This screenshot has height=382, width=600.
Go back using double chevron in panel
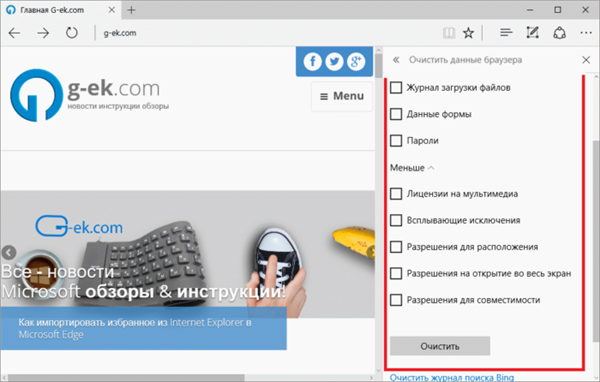point(396,60)
